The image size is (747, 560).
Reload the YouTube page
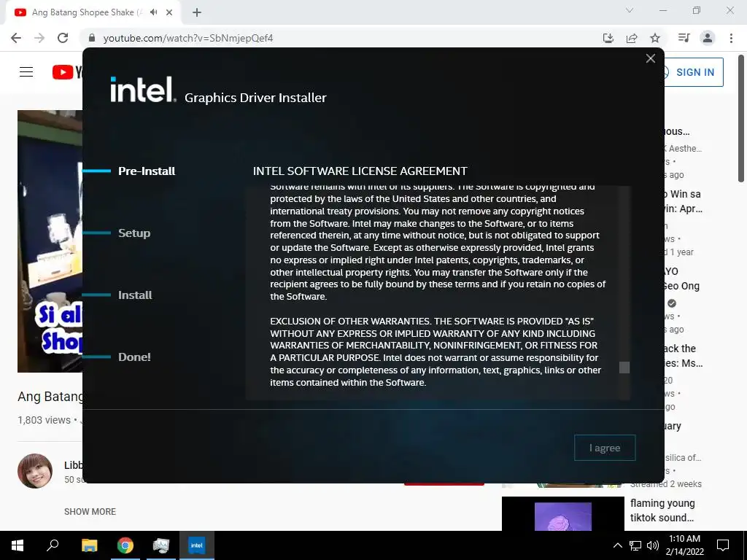(63, 38)
